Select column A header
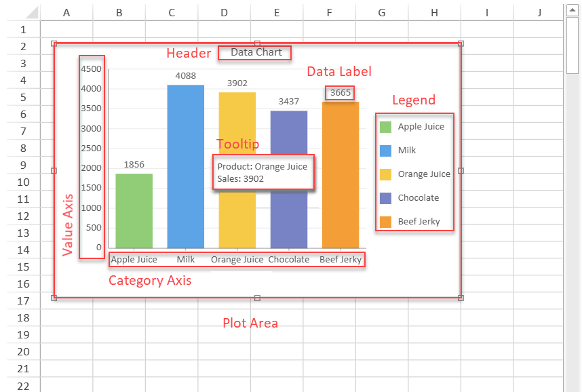Screen dimensions: 582x392 66,13
